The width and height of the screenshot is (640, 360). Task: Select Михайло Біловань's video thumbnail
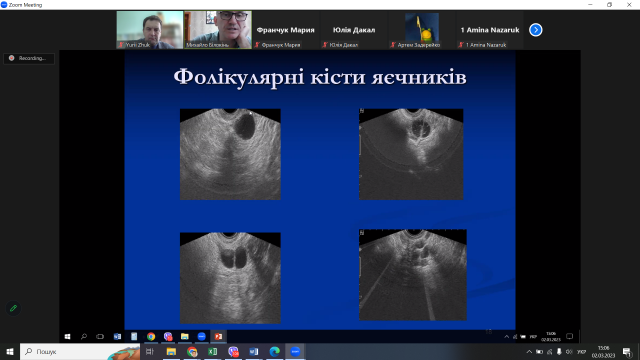[x=218, y=30]
